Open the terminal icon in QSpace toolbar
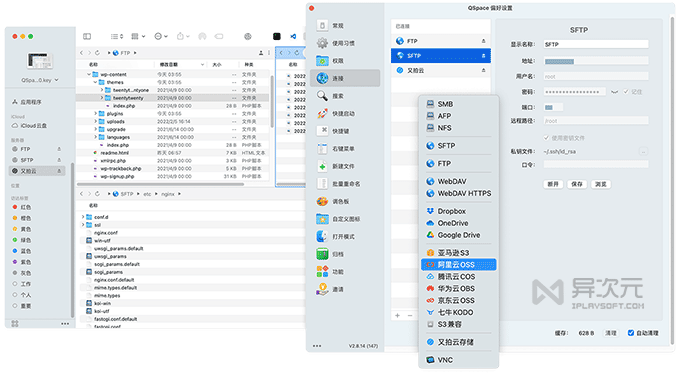This screenshot has width=680, height=383. point(277,36)
